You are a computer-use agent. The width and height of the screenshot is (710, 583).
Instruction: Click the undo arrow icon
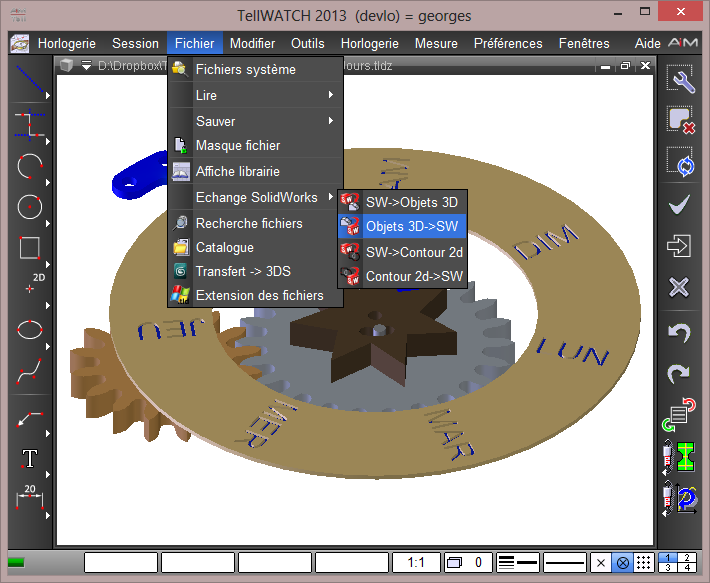pyautogui.click(x=680, y=331)
